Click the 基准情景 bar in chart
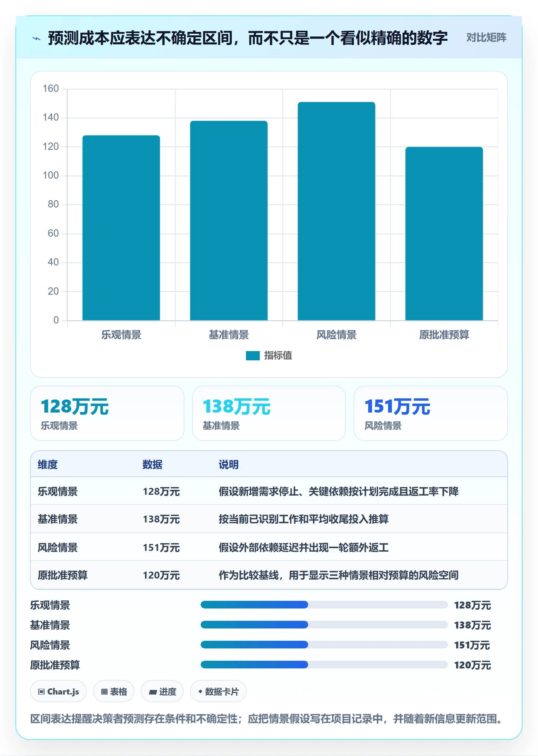 [x=229, y=220]
